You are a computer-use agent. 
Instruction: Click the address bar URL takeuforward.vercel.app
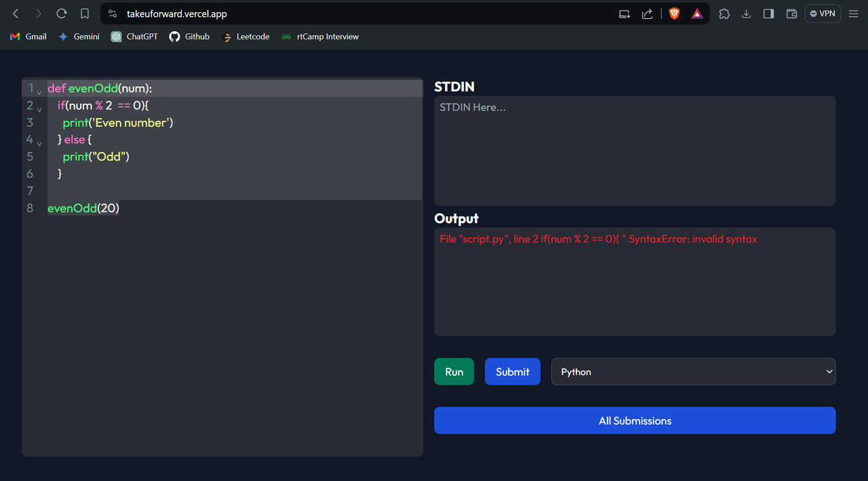pos(177,14)
